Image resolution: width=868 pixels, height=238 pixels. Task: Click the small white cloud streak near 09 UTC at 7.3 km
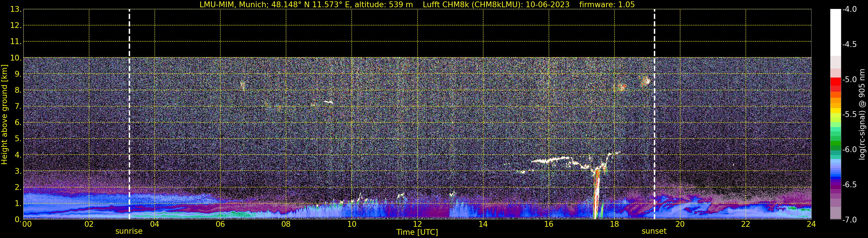[x=328, y=102]
